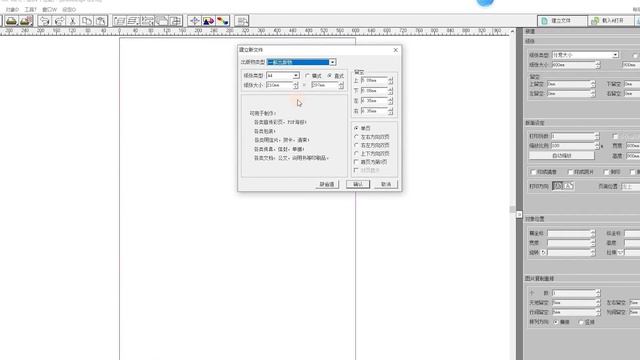
Task: Open the 工具 menu
Action: (x=31, y=9)
